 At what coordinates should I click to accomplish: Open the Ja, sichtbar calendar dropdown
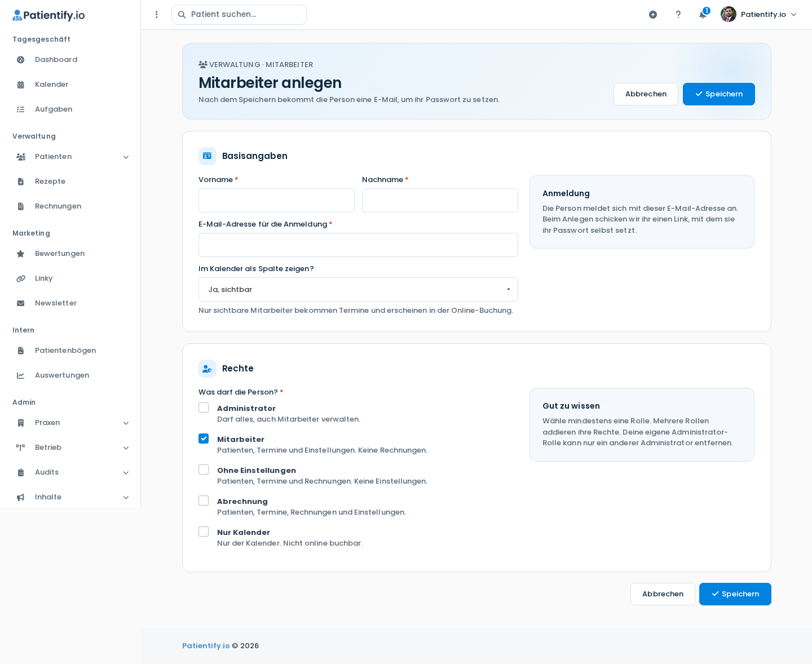[x=358, y=289]
